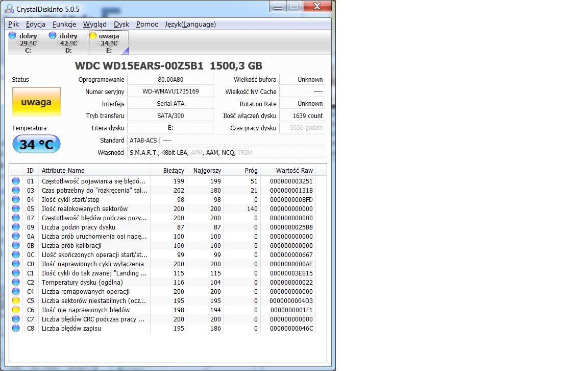Click the status circle for attribute 0B
Image resolution: width=588 pixels, height=371 pixels.
[x=16, y=246]
